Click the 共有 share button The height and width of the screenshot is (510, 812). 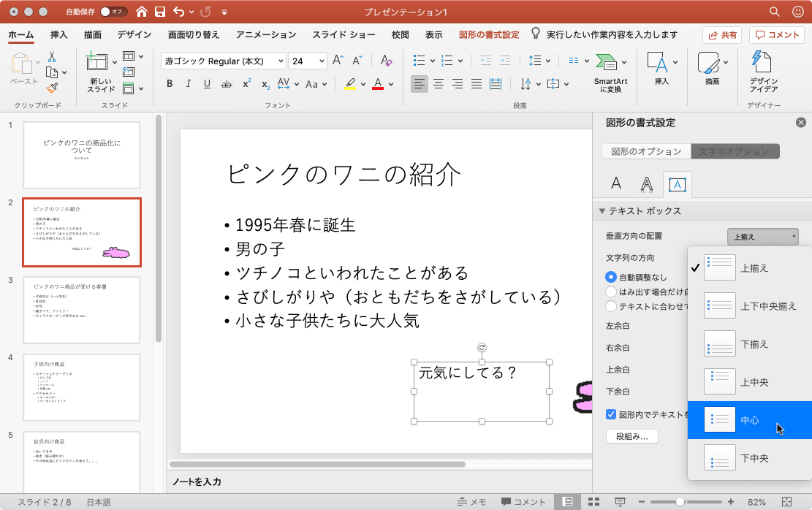point(722,34)
